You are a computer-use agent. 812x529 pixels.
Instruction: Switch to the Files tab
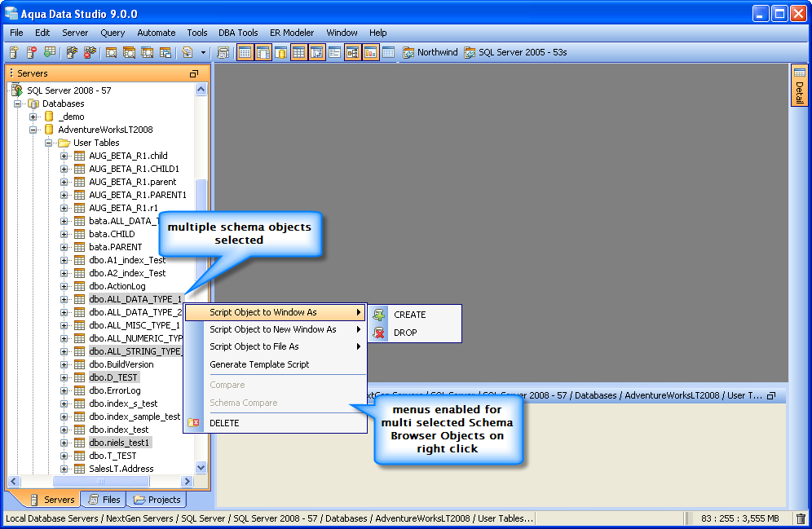coord(104,500)
